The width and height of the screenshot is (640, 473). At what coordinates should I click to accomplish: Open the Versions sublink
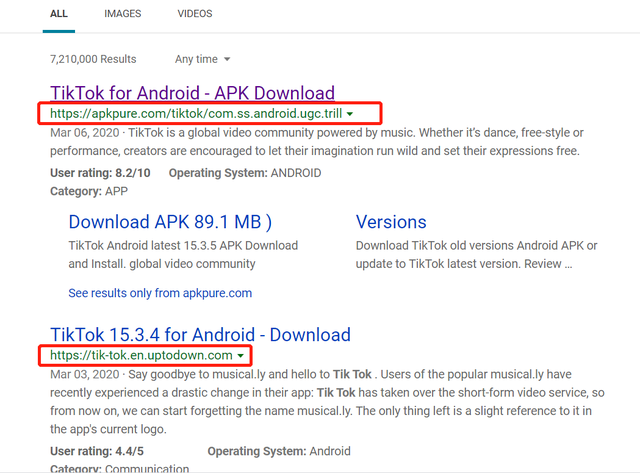point(391,222)
